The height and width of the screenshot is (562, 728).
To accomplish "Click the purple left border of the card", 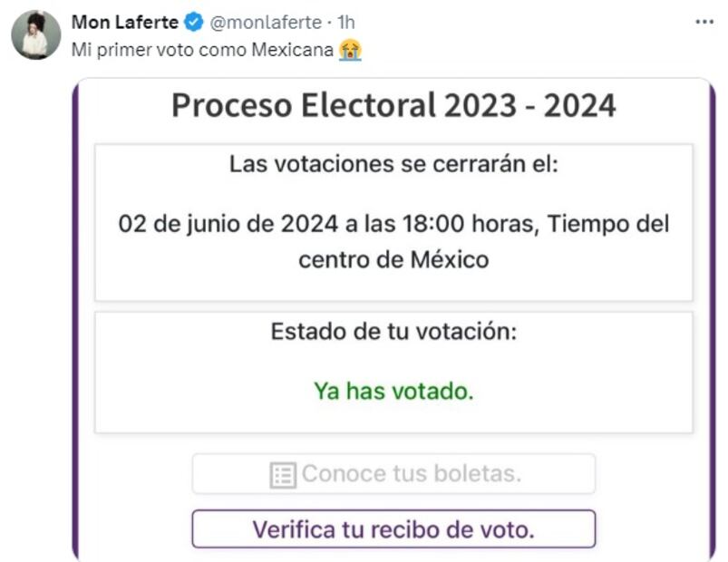I will tap(76, 317).
